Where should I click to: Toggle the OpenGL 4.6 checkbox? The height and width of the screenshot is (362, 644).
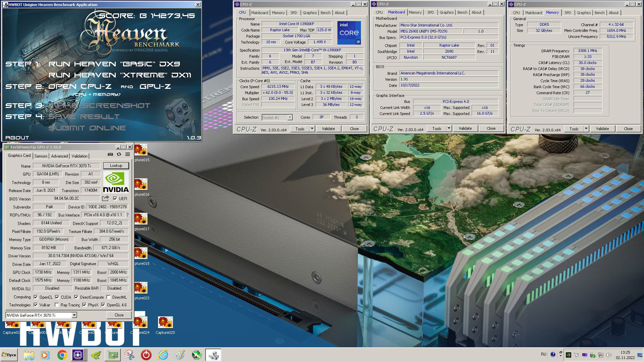103,305
